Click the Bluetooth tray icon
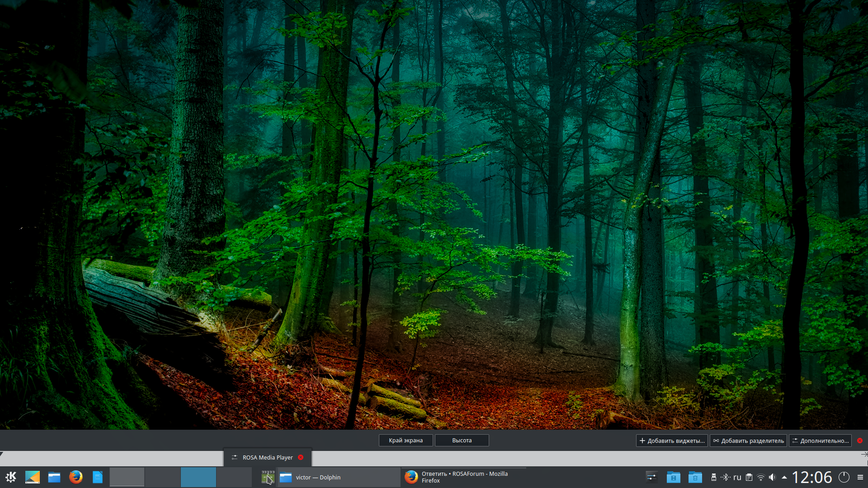This screenshot has height=488, width=868. (725, 477)
